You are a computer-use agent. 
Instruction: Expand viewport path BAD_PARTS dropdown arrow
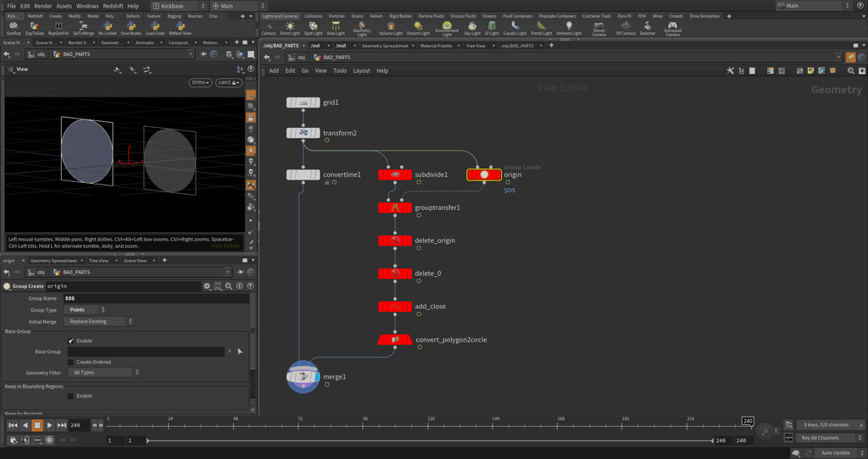point(191,54)
